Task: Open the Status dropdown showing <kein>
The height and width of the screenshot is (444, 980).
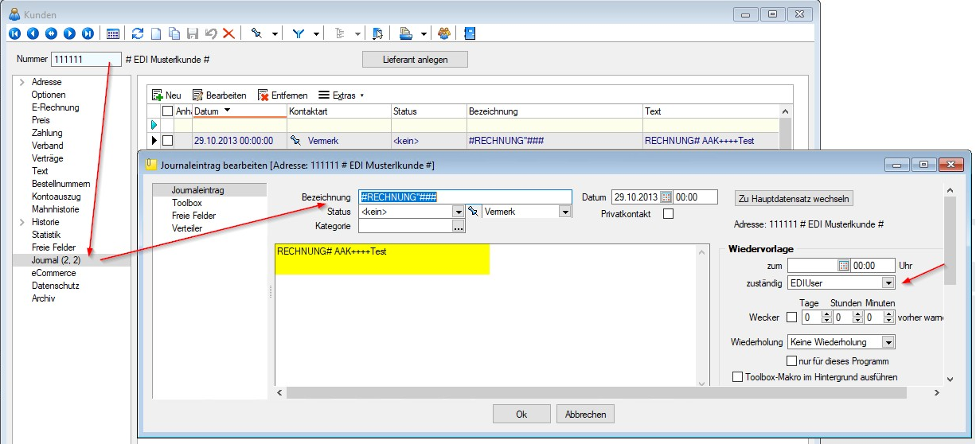Action: [x=458, y=212]
